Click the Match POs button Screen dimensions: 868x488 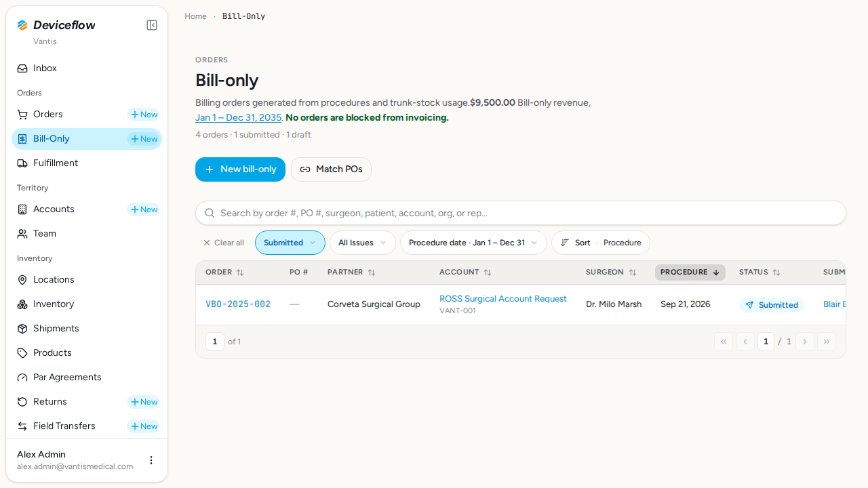click(x=331, y=169)
